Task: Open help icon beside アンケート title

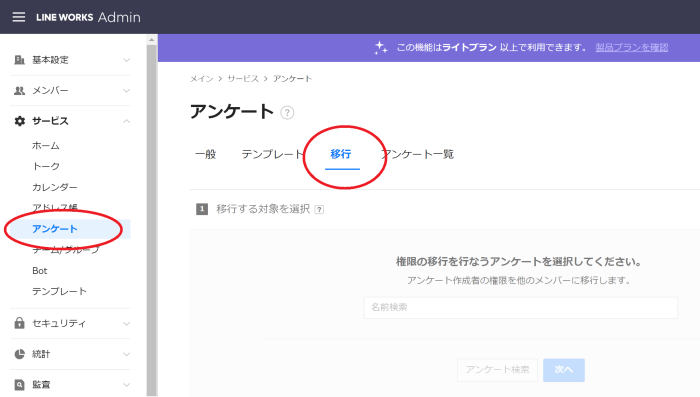Action: [x=287, y=113]
